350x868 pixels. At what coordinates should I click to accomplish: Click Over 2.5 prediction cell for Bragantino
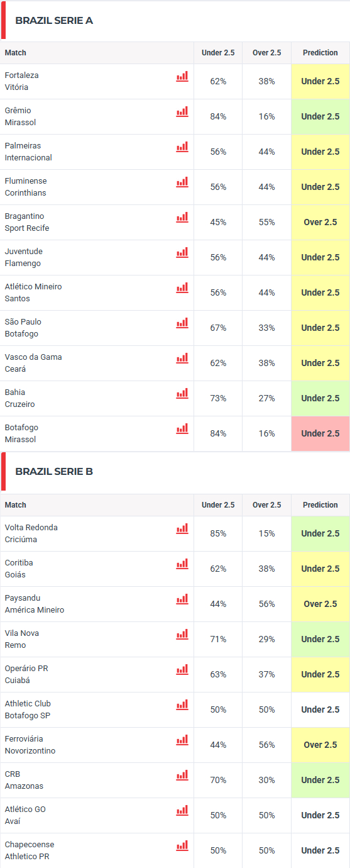pos(320,222)
